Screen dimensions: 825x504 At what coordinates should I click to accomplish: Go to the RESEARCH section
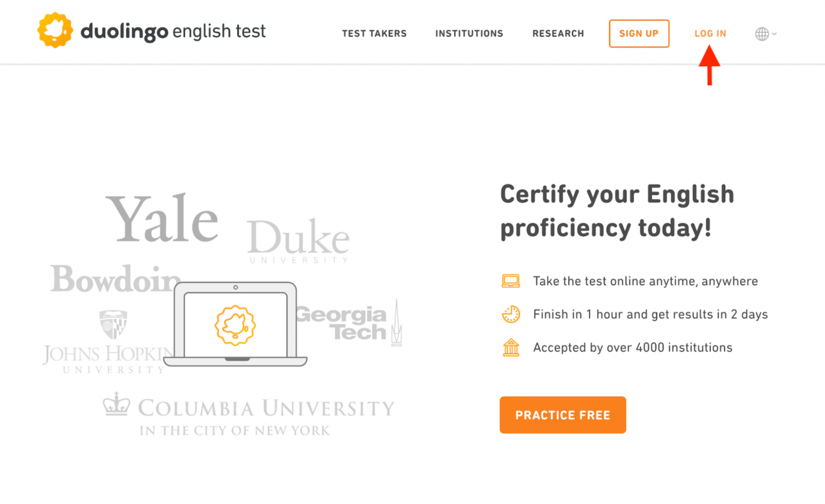[x=558, y=33]
